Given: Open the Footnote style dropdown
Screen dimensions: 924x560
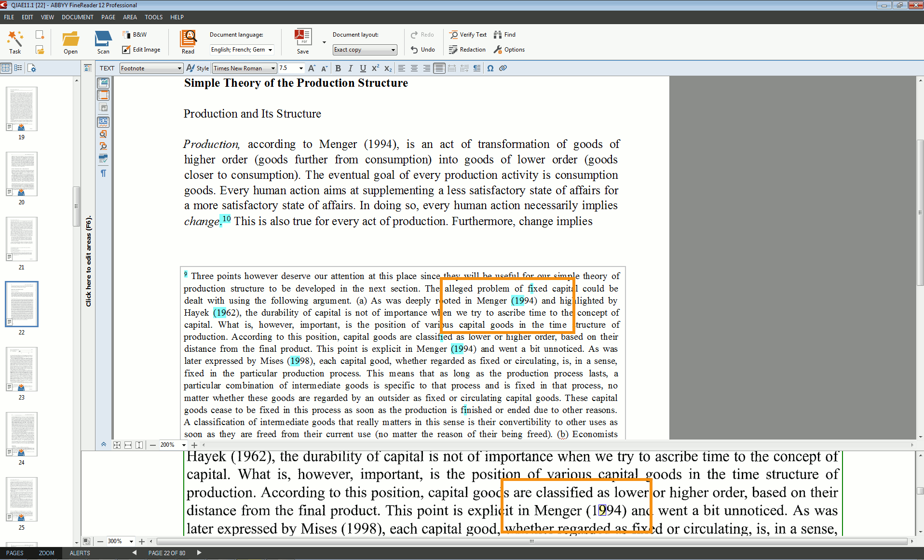Looking at the screenshot, I should (x=151, y=68).
